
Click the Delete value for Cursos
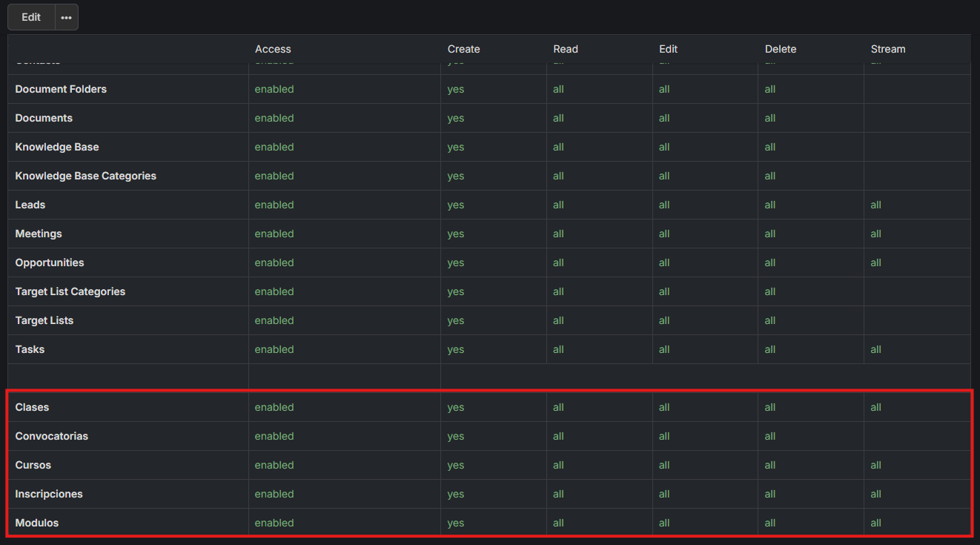tap(769, 465)
